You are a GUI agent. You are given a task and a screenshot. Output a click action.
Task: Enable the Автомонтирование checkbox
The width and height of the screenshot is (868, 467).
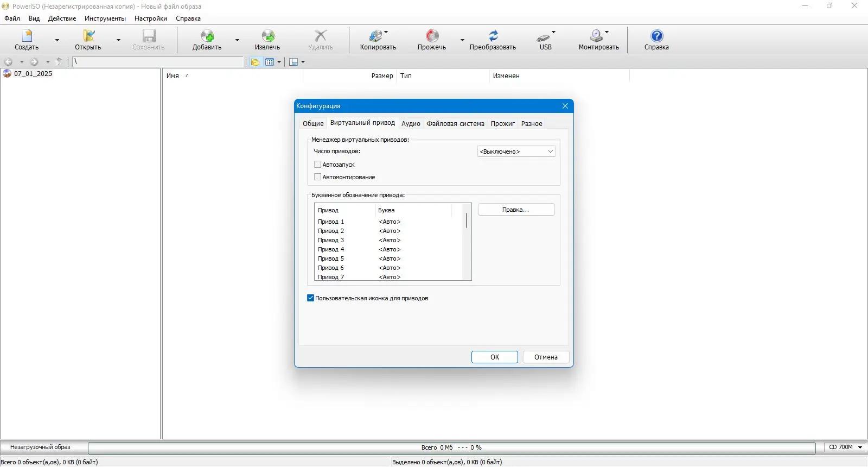click(317, 177)
